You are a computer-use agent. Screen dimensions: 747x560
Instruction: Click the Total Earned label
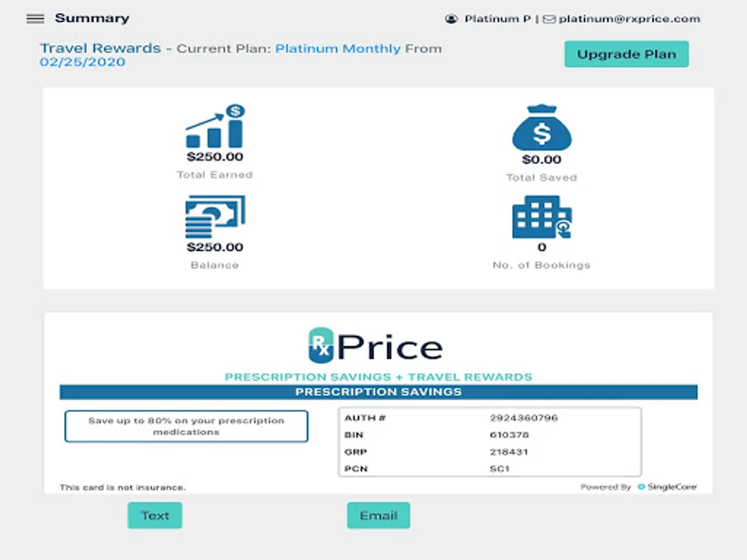click(215, 175)
